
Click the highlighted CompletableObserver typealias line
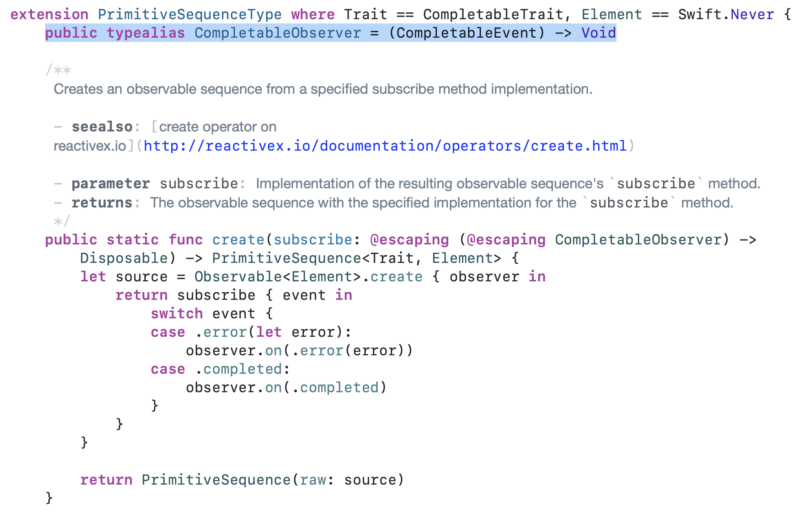click(x=330, y=33)
